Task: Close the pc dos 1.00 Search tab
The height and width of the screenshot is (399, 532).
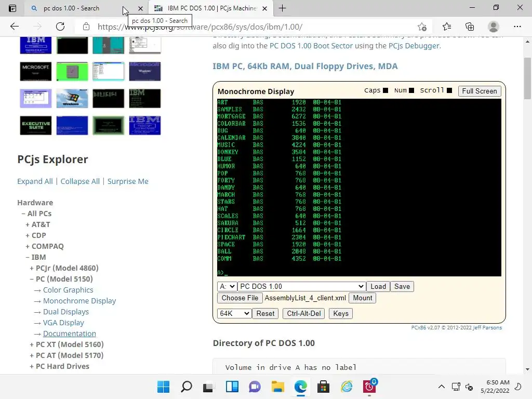Action: click(140, 8)
